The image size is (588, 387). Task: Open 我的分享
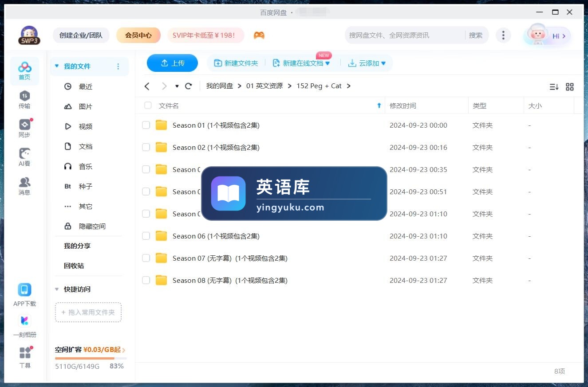point(77,246)
